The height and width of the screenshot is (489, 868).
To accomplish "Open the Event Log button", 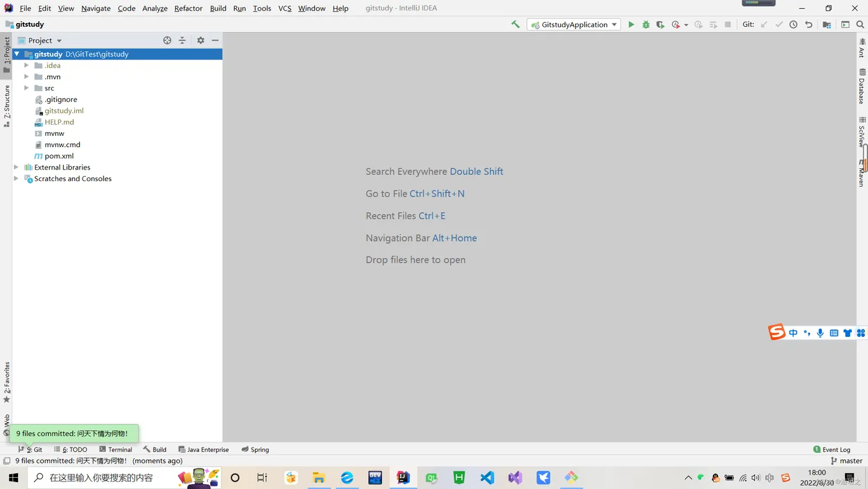I will pos(832,449).
